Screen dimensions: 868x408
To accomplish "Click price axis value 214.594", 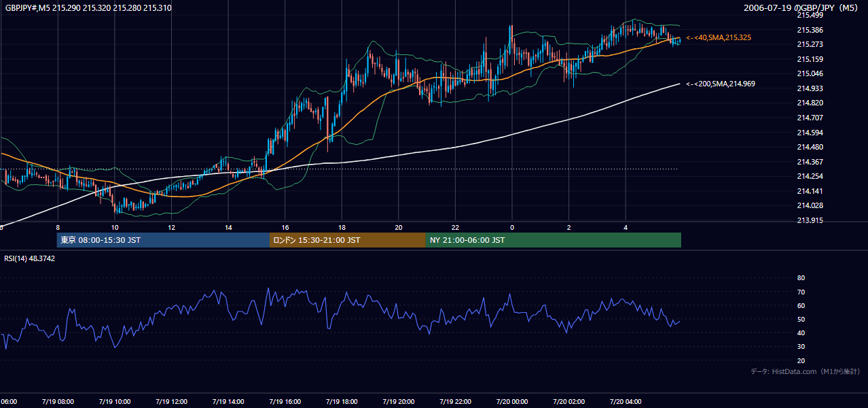I will (810, 133).
